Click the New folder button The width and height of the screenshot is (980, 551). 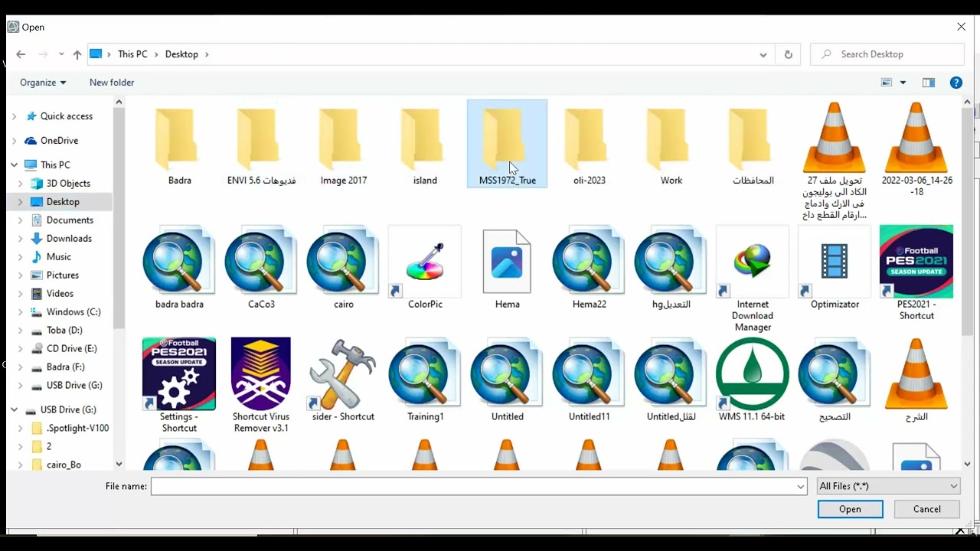tap(112, 83)
